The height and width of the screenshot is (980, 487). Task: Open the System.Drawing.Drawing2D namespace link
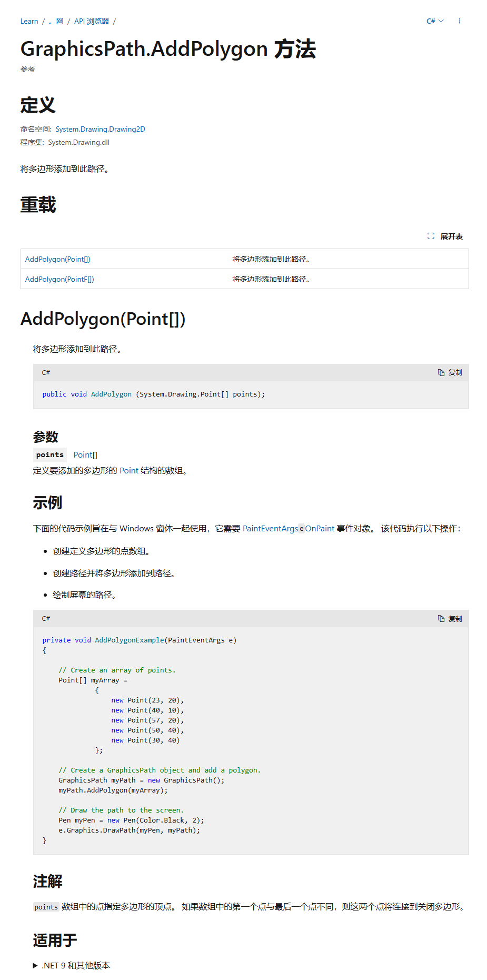pyautogui.click(x=100, y=129)
